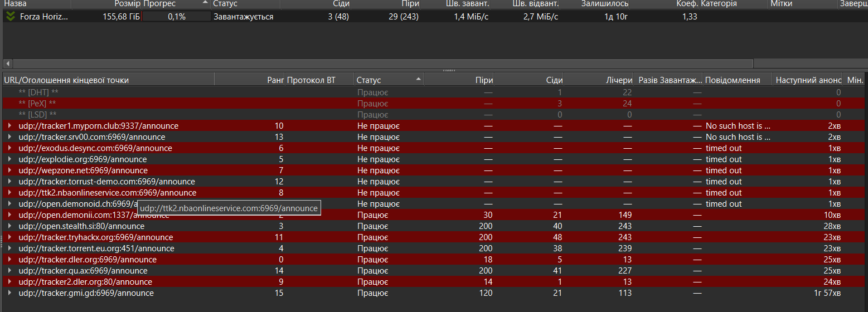Image resolution: width=868 pixels, height=312 pixels.
Task: Sort torrents by the Коеф. column
Action: point(664,4)
